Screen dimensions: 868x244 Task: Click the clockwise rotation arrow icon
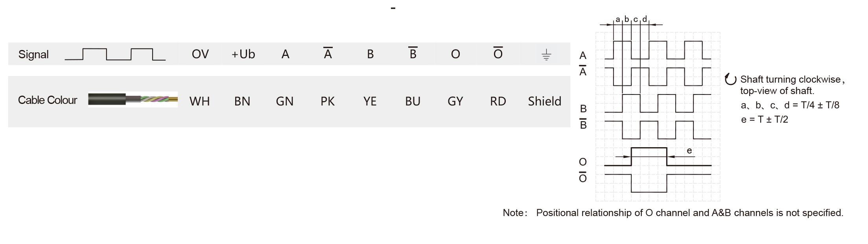[730, 79]
